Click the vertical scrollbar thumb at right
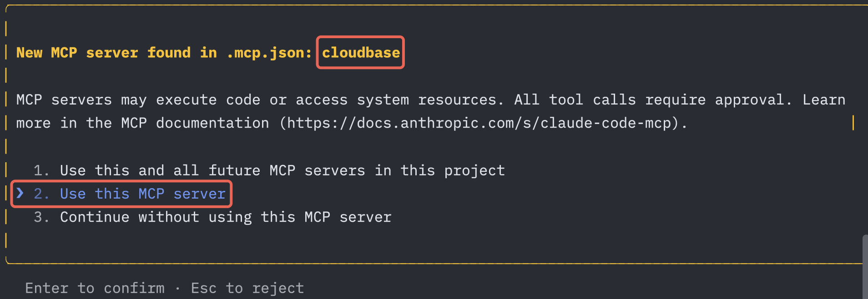868x299 pixels. click(865, 267)
